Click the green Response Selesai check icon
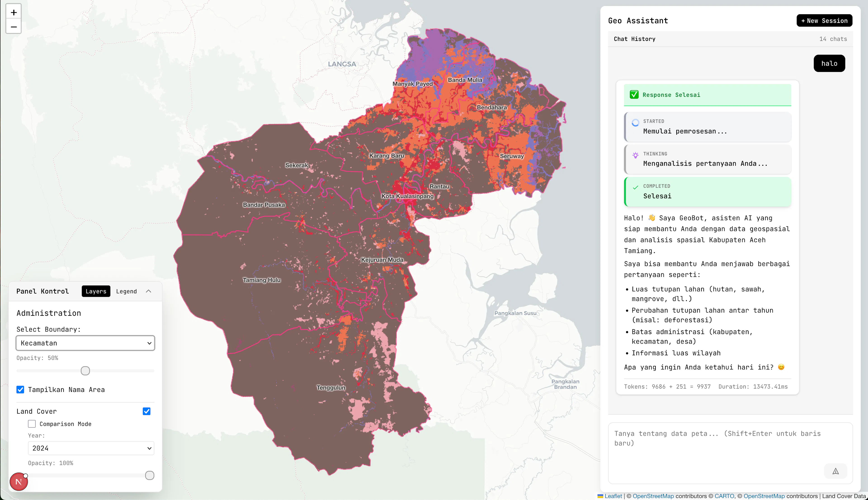Screen dimensions: 868x500 634,95
